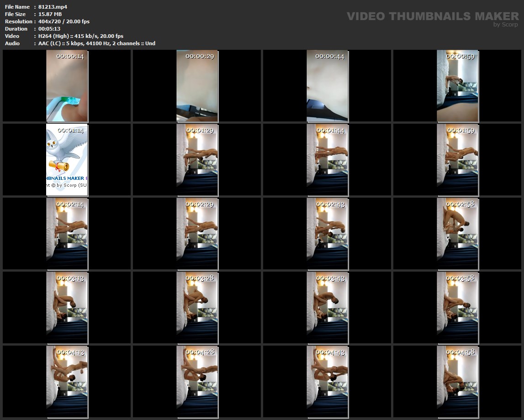Click the 'Audio' label
Viewport: 524px width, 420px height.
(12, 43)
